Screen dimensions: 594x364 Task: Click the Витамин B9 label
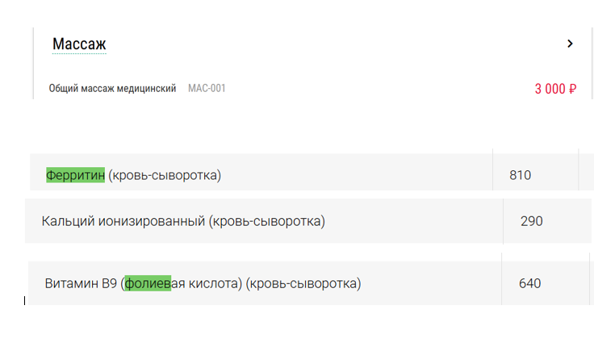[82, 283]
